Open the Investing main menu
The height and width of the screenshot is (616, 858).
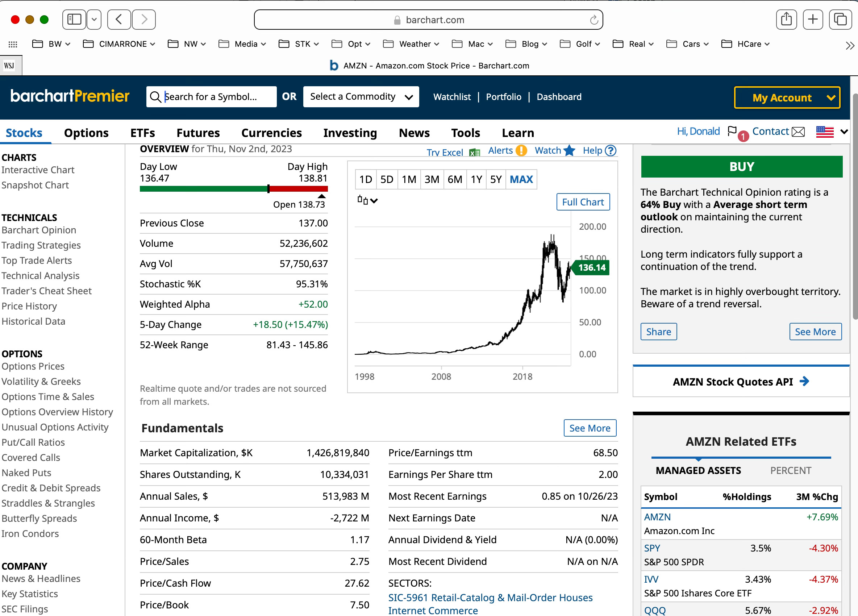click(350, 133)
